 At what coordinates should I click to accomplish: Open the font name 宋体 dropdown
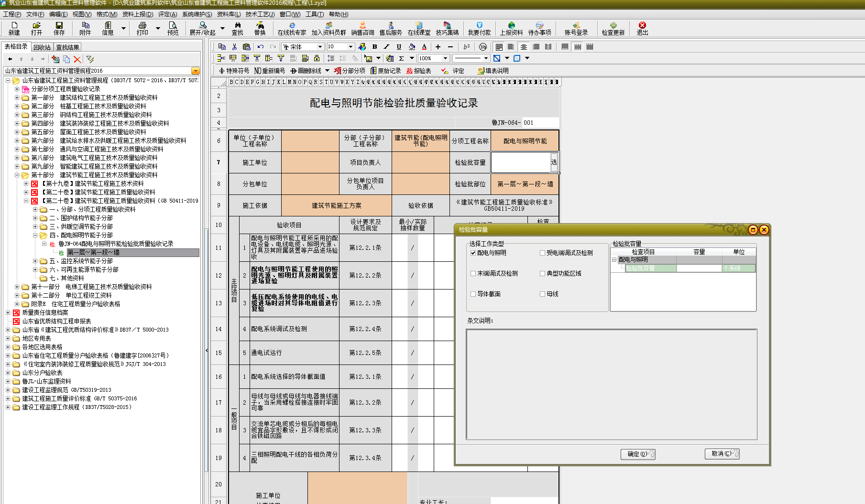pyautogui.click(x=320, y=46)
